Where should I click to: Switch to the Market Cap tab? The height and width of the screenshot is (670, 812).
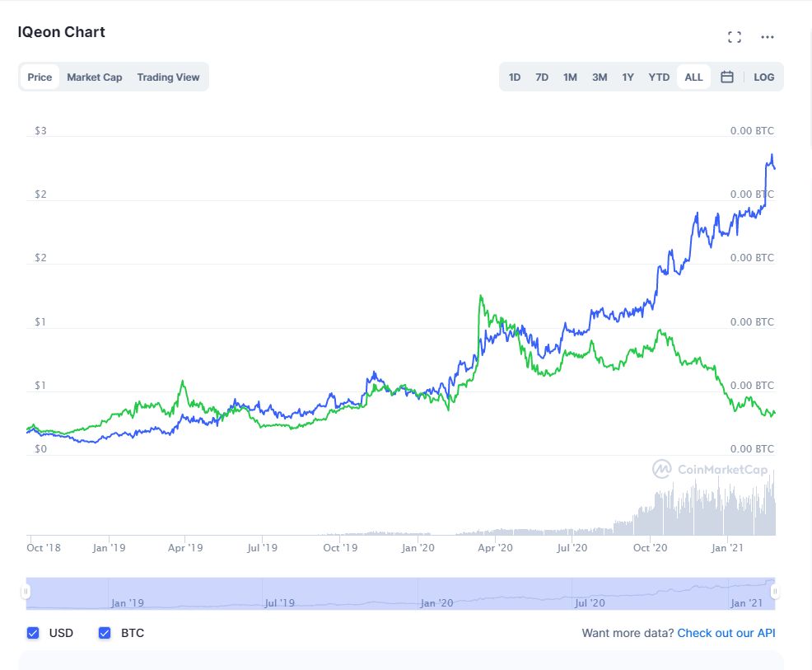point(95,77)
